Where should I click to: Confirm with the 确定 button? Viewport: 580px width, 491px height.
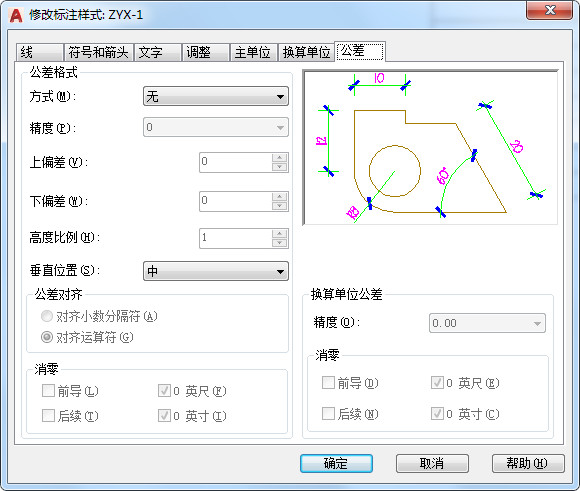[x=336, y=463]
